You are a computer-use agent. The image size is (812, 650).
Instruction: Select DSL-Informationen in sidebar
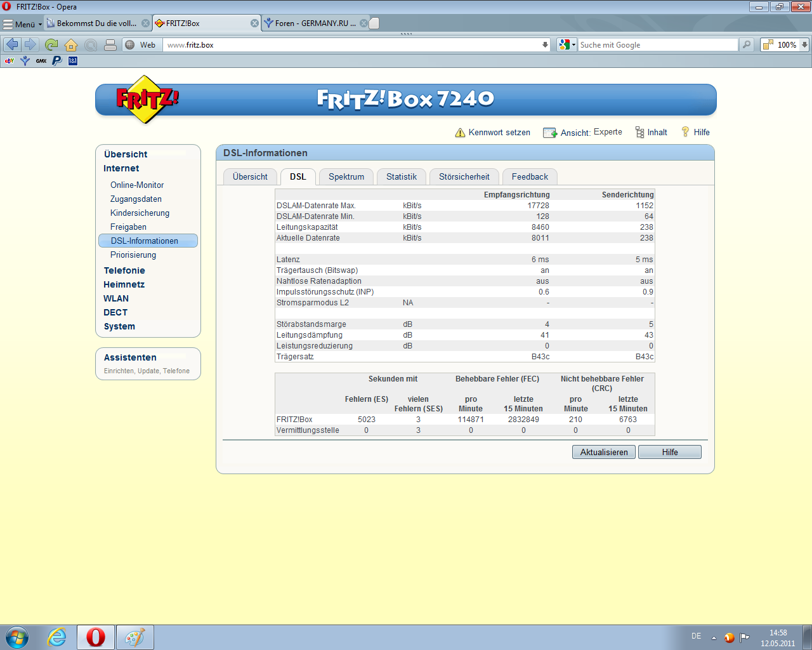[148, 241]
